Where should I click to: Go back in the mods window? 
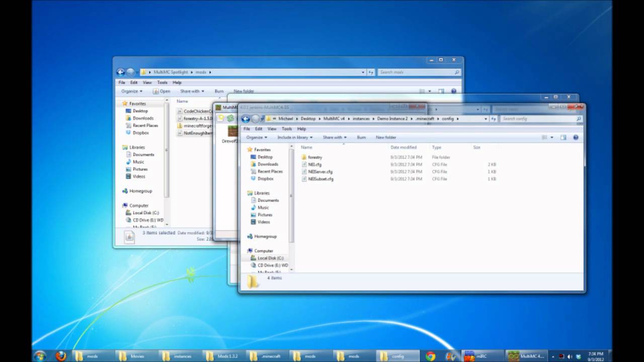[x=120, y=72]
